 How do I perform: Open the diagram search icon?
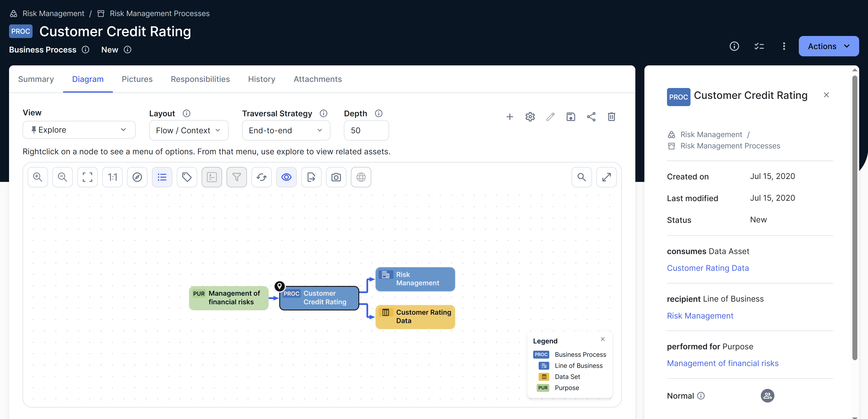click(x=582, y=177)
